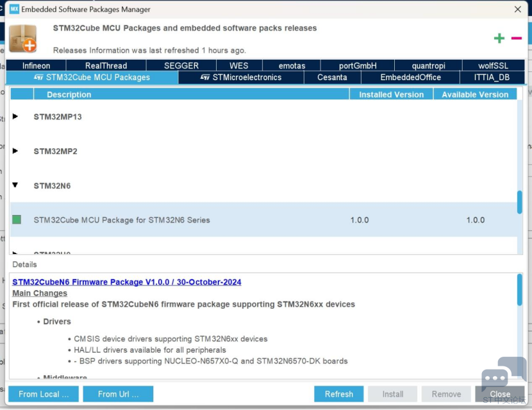Click the MX application logo icon
The width and height of the screenshot is (532, 410).
(14, 9)
